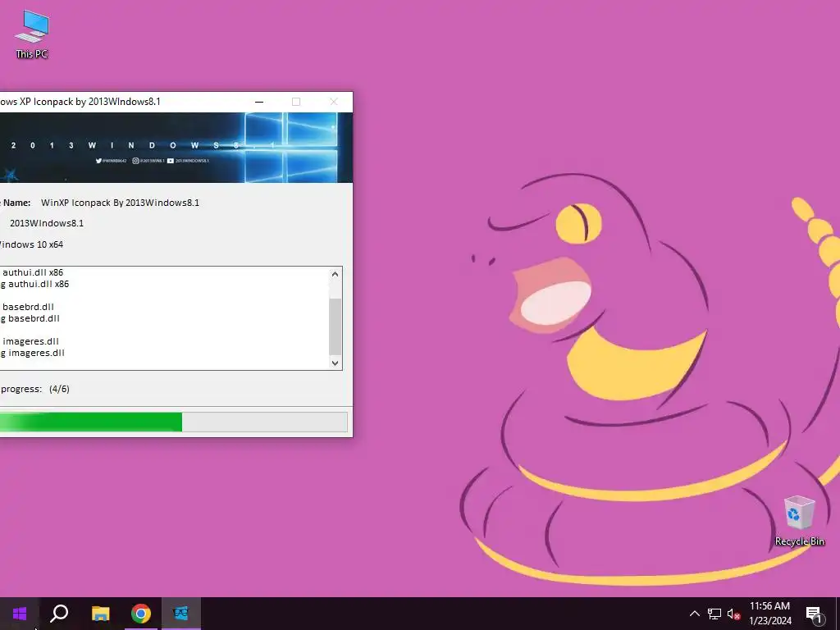Click the log scrollbar down arrow

pos(336,363)
